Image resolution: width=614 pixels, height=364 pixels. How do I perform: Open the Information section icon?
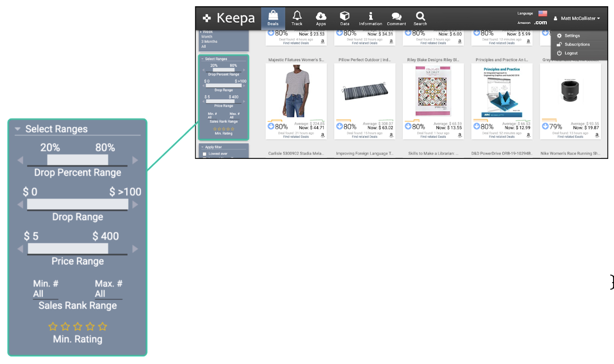coord(371,18)
